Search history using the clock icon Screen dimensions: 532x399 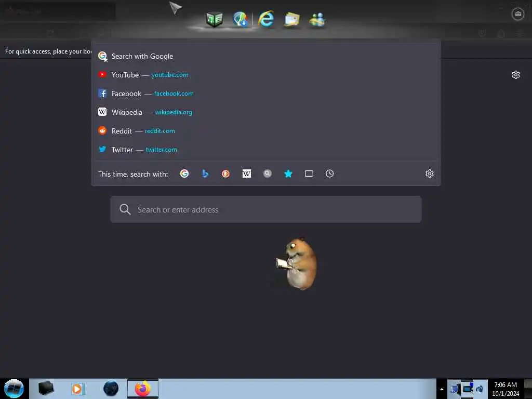329,174
